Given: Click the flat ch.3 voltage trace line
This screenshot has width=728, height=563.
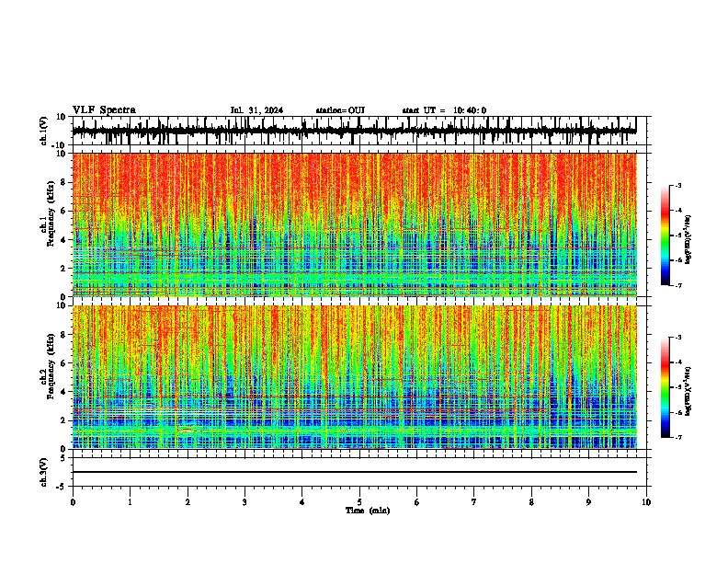Looking at the screenshot, I should pos(354,472).
